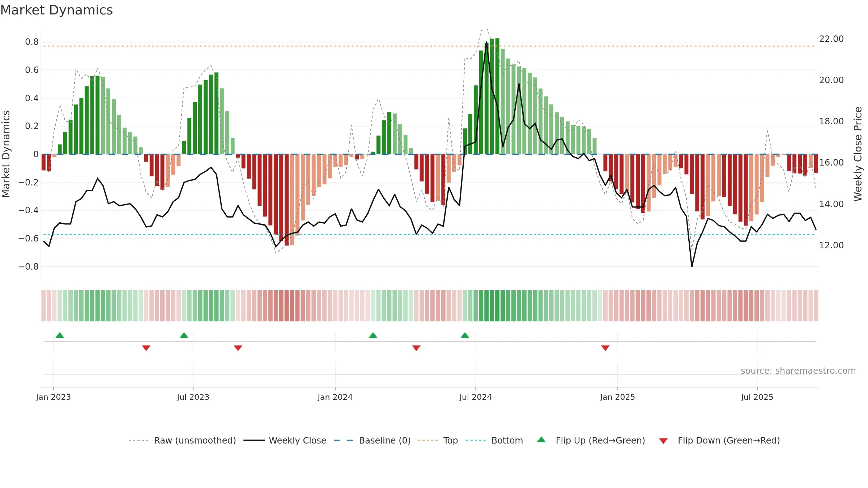Click the 0.8 left axis tick label
The image size is (868, 488).
(x=32, y=42)
